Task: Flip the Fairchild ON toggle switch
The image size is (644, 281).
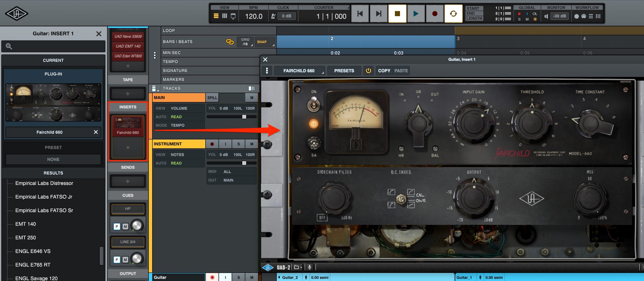Action: [313, 104]
